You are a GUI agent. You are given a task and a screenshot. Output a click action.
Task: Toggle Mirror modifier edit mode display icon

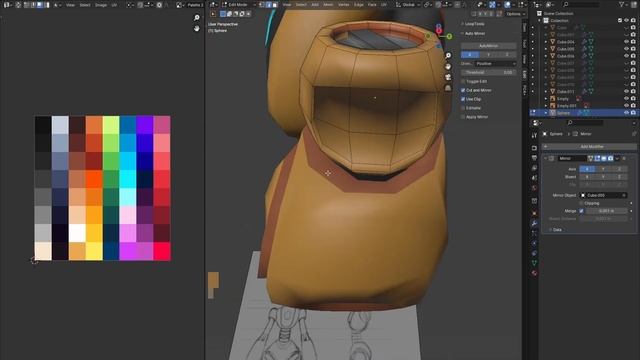(x=597, y=158)
